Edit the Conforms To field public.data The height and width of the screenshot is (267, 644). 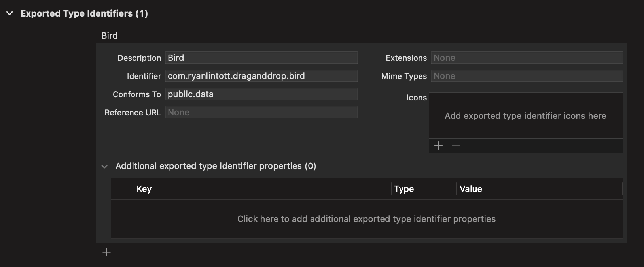tap(261, 94)
